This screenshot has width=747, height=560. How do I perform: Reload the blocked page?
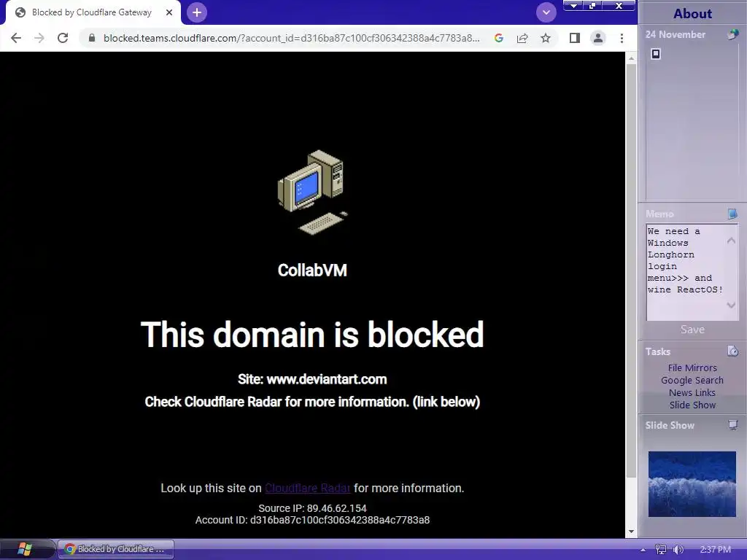pyautogui.click(x=63, y=38)
